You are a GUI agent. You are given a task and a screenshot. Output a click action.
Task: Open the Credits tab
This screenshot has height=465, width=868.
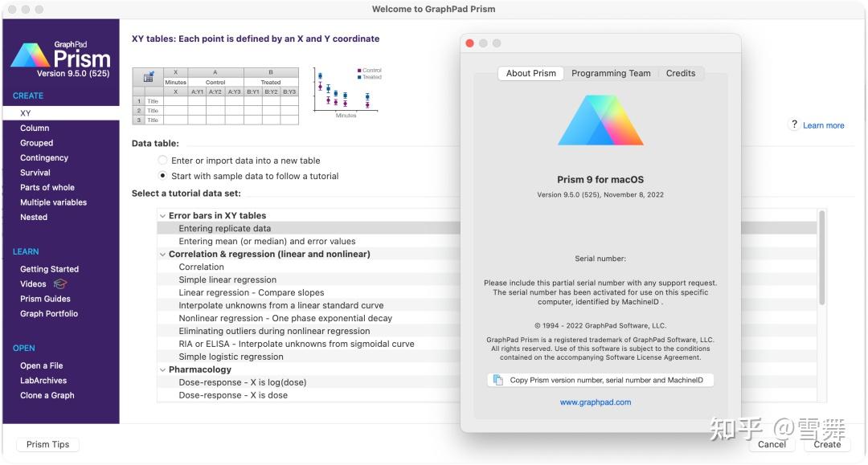[681, 73]
